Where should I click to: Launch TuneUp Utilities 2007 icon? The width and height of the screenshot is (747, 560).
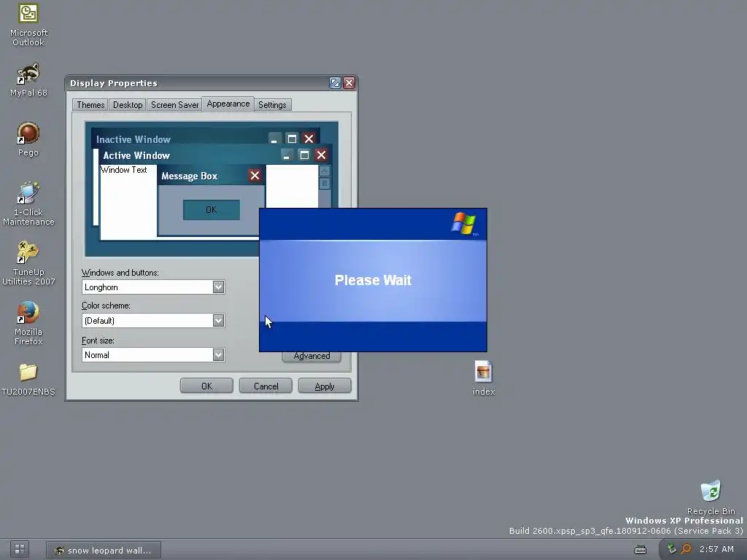(x=28, y=262)
